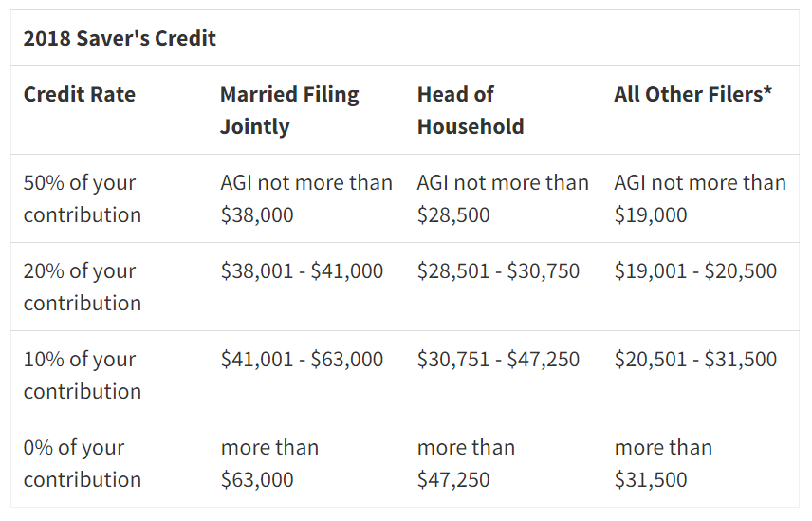The width and height of the screenshot is (812, 521).
Task: Click the '$38,001 - $41,000' range cell
Action: point(302,271)
